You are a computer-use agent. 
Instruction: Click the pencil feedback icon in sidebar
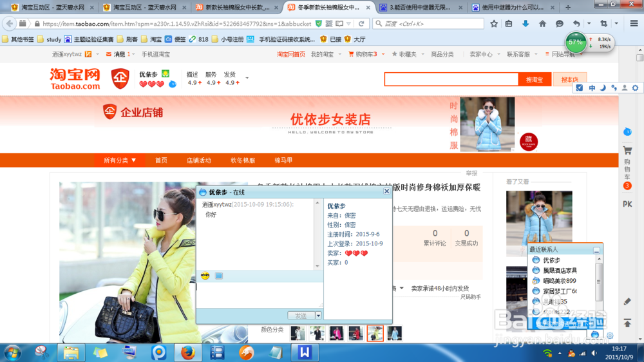(627, 301)
